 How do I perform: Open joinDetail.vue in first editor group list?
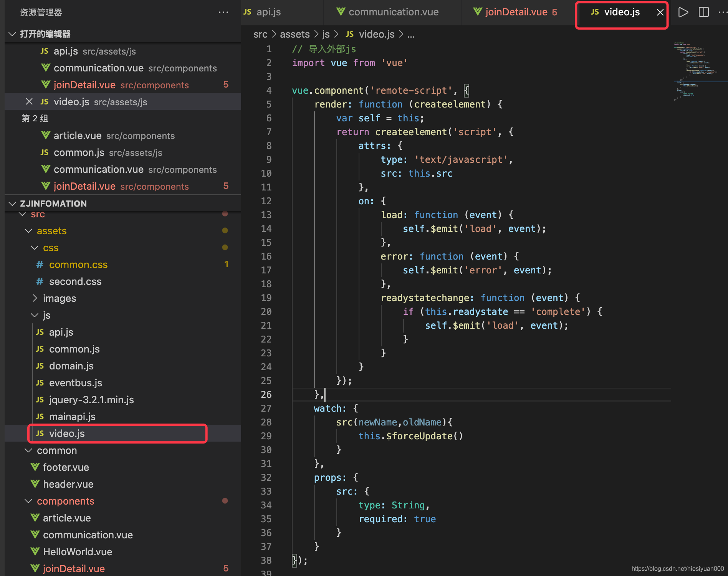pos(123,85)
